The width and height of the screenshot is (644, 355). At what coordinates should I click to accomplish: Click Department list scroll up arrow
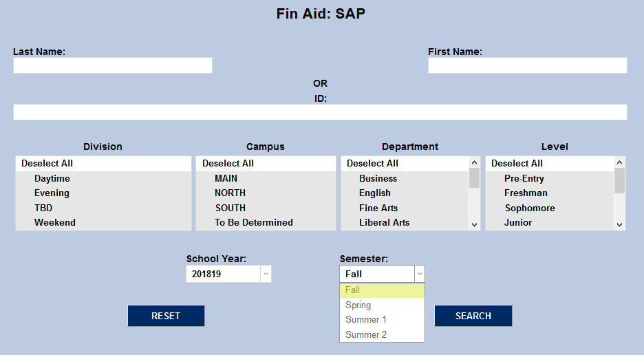(474, 162)
